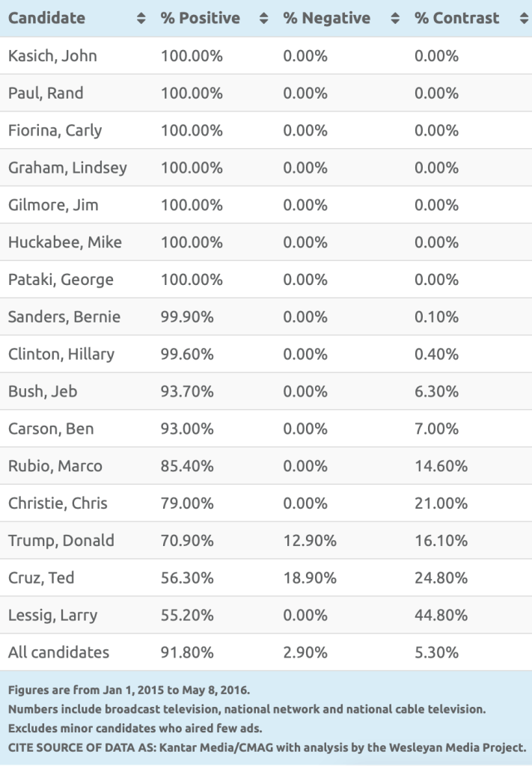Screen dimensions: 532x766
Task: Sort table by Candidate column header
Action: (46, 19)
